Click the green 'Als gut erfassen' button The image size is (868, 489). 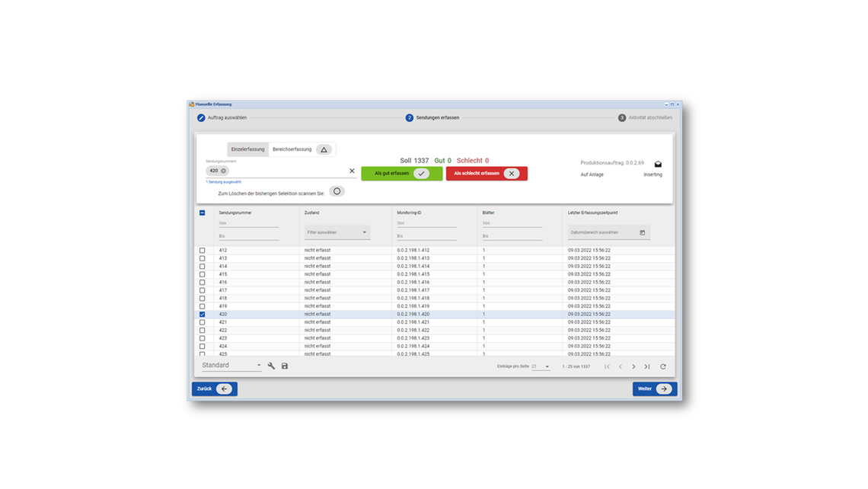click(401, 174)
